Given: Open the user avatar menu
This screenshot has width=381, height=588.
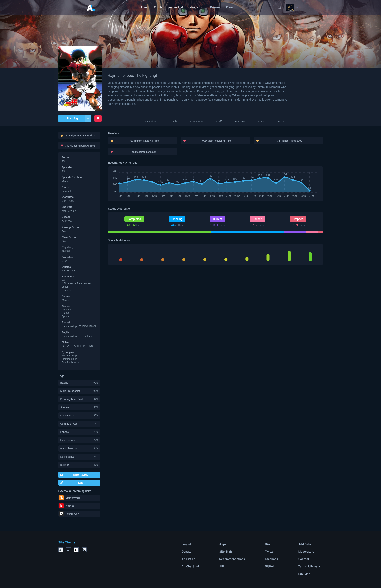Looking at the screenshot, I should (290, 7).
